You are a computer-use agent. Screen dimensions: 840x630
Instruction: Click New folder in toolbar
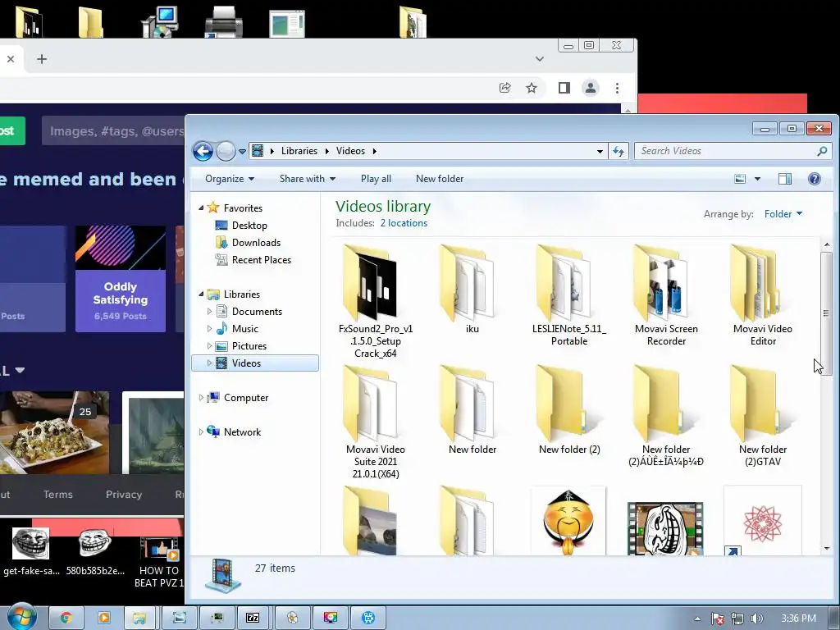(440, 179)
